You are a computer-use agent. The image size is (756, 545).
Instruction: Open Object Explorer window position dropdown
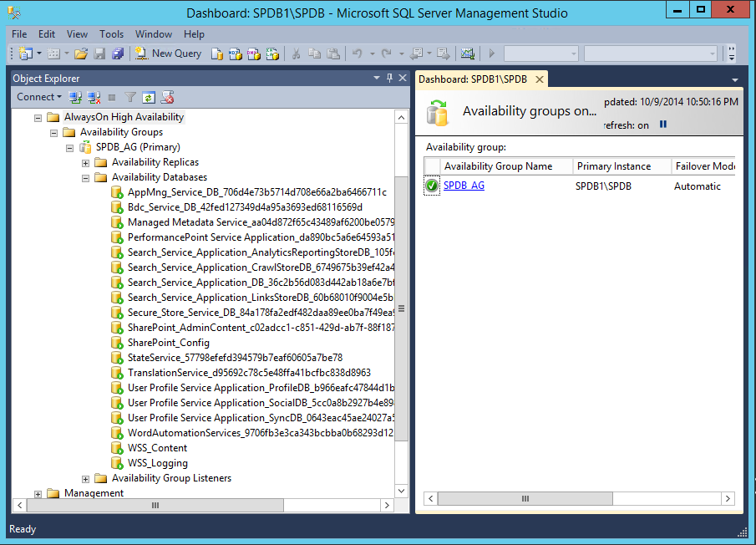point(377,78)
